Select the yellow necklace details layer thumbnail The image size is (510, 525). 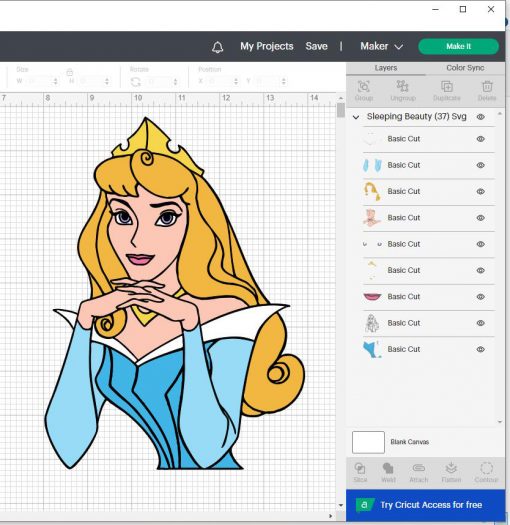372,270
